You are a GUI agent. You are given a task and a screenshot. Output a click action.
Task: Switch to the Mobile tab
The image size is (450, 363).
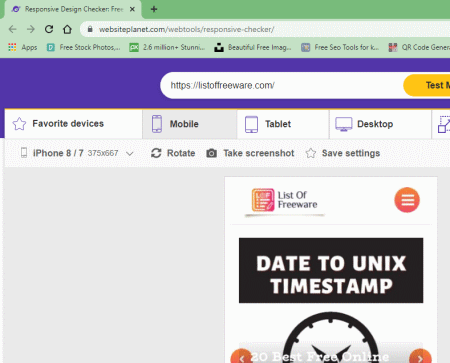[190, 124]
